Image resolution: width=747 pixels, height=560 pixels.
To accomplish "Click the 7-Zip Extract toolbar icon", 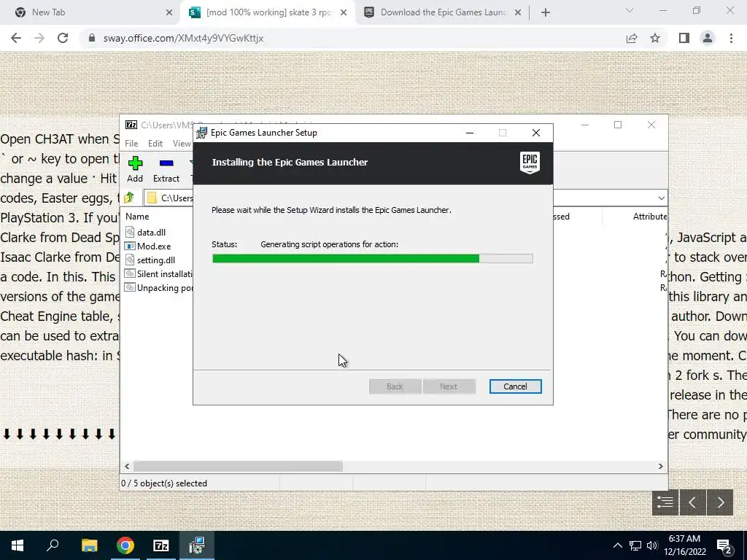I will pos(166,169).
